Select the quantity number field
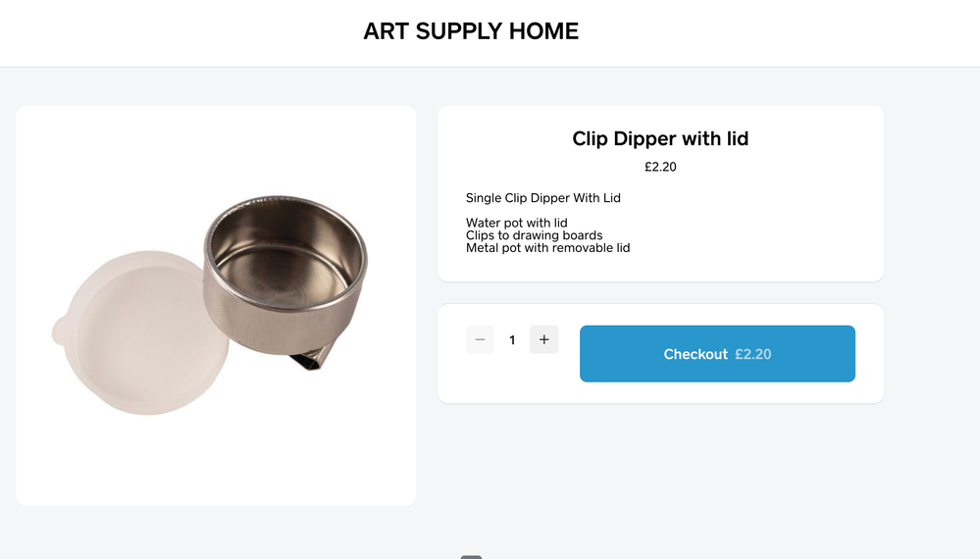This screenshot has width=980, height=559. point(512,340)
